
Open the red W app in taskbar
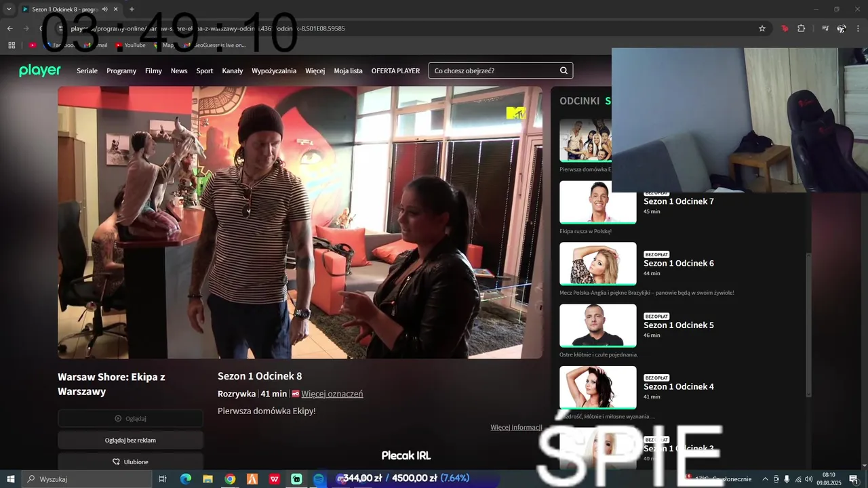(x=275, y=479)
